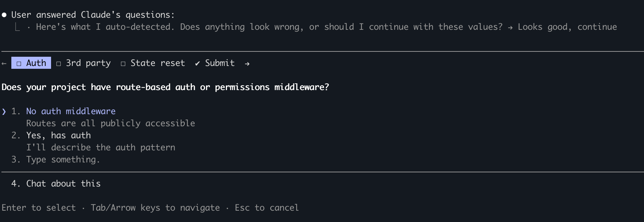Choose "No auth middleware" option
This screenshot has width=644, height=222.
pyautogui.click(x=71, y=111)
